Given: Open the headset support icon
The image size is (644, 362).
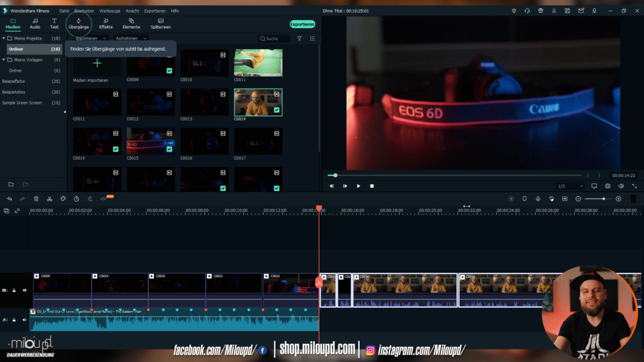Looking at the screenshot, I should [527, 11].
